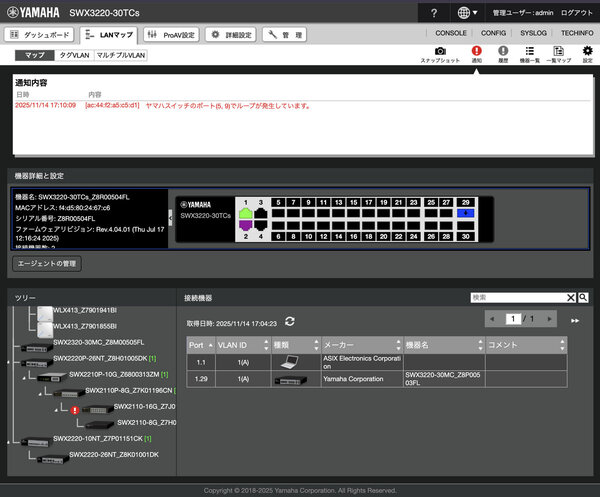Select green port 1 on switch

pyautogui.click(x=246, y=213)
